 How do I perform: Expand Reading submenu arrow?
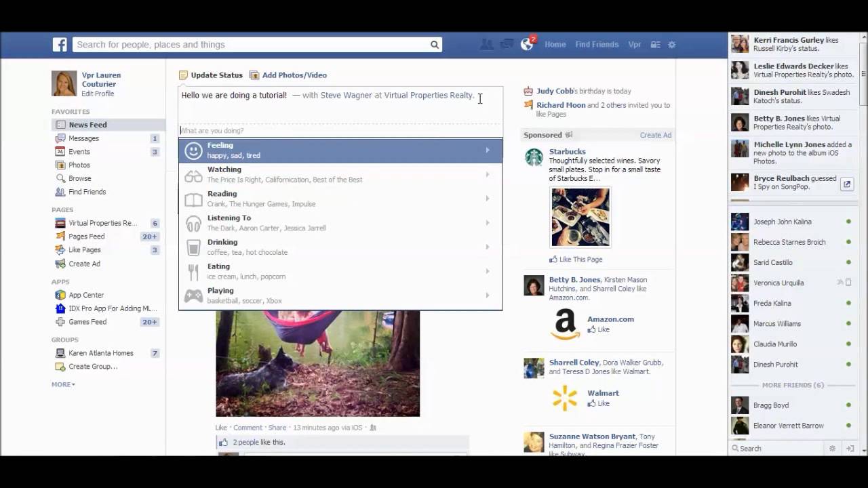coord(487,199)
